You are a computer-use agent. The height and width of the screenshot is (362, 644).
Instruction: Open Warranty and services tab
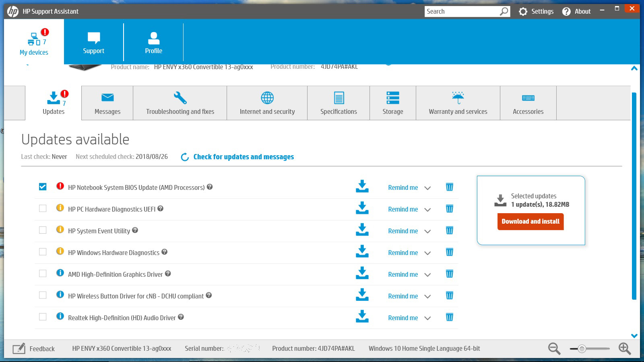pyautogui.click(x=458, y=103)
